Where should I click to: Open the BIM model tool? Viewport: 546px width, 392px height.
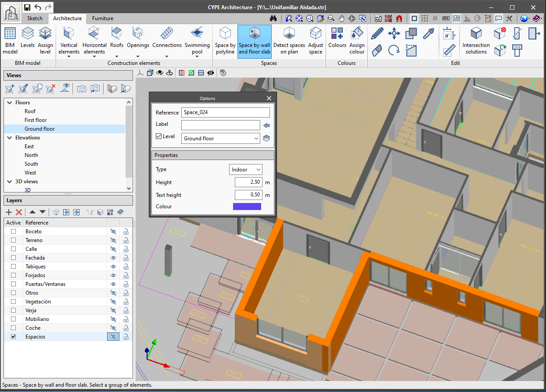(x=10, y=40)
